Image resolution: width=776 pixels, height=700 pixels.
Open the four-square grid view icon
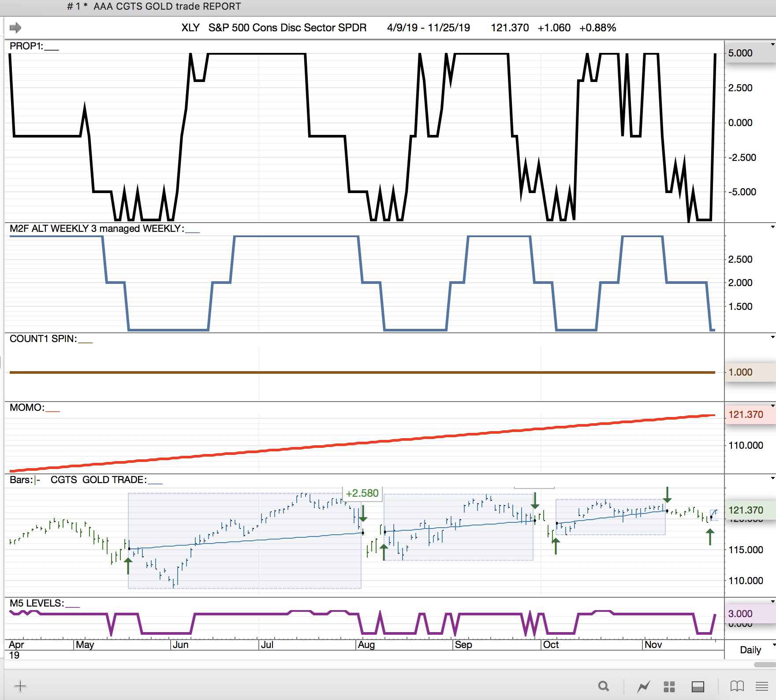tap(669, 686)
